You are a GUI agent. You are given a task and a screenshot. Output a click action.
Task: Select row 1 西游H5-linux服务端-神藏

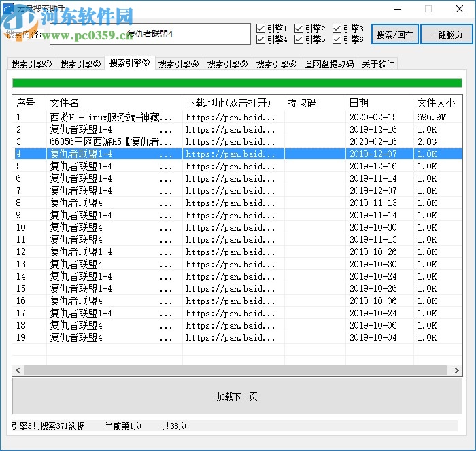click(x=237, y=117)
